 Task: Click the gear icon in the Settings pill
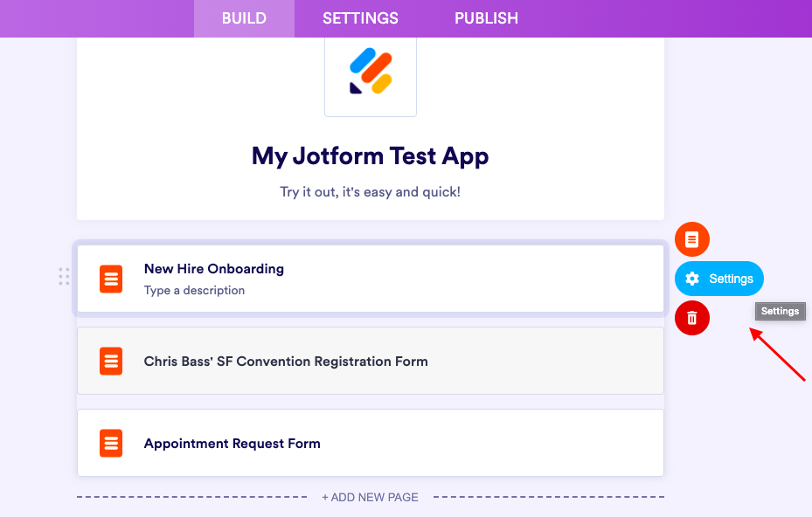point(692,279)
